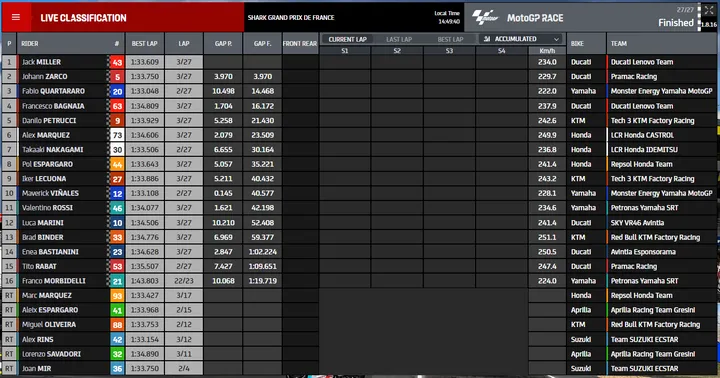Select rider Enea BASTIANINI
Viewport: 720px width, 378px height.
(51, 252)
